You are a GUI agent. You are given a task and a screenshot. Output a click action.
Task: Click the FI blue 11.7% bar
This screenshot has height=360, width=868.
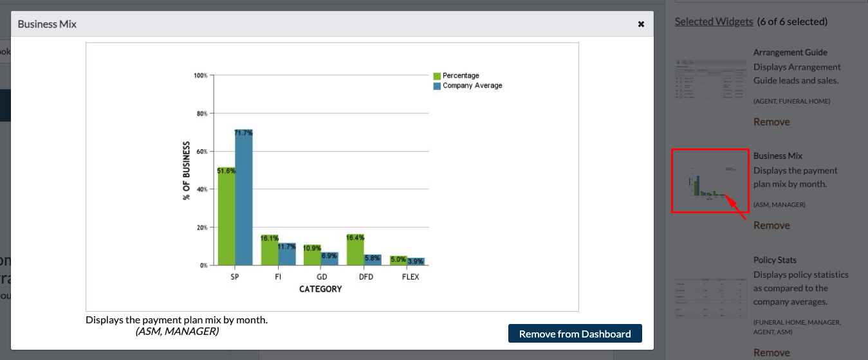(287, 254)
